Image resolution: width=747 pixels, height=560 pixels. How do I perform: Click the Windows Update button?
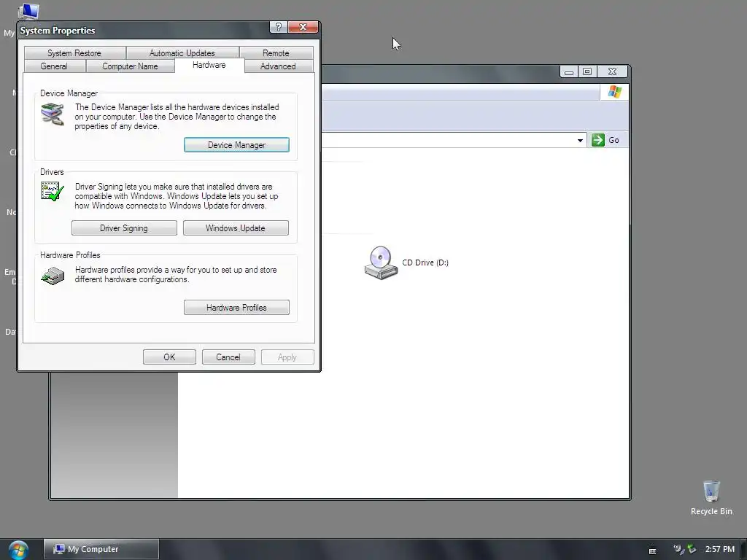coord(236,228)
